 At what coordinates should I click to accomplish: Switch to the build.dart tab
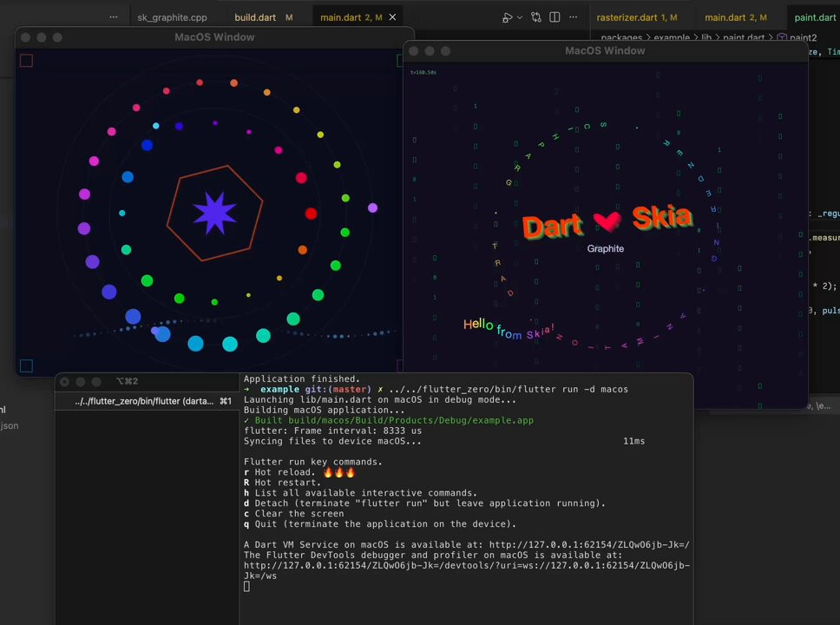pos(253,17)
